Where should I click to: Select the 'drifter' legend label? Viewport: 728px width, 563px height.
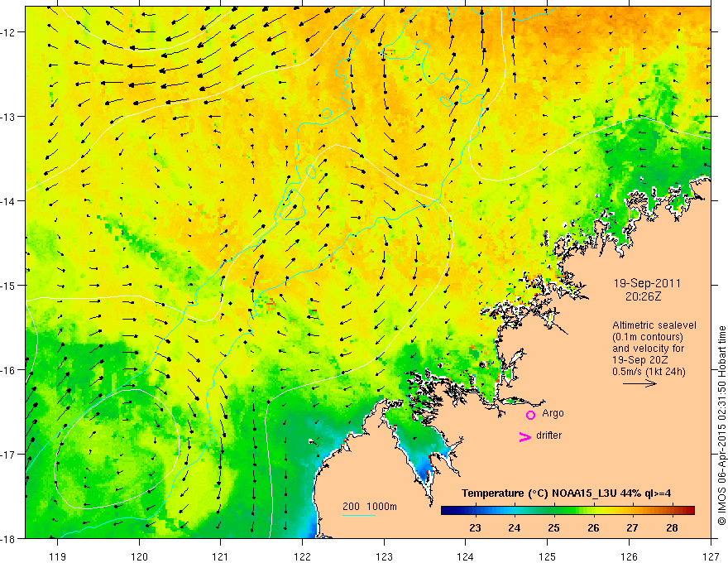click(548, 435)
